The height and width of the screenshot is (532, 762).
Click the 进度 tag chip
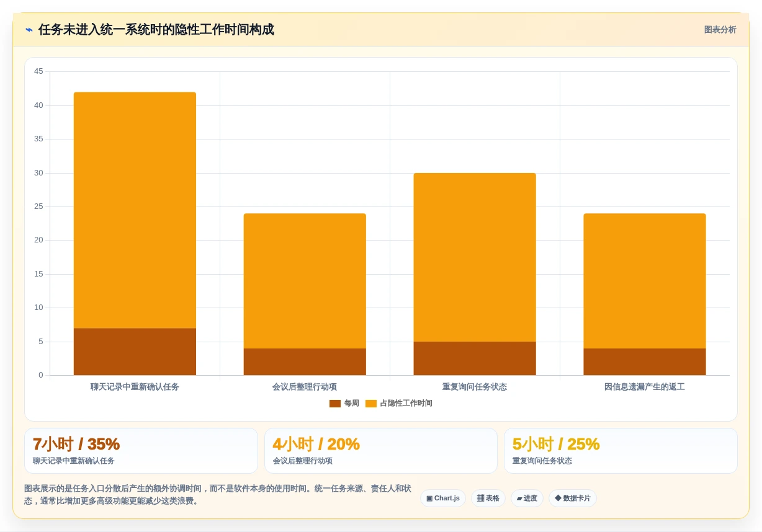527,498
